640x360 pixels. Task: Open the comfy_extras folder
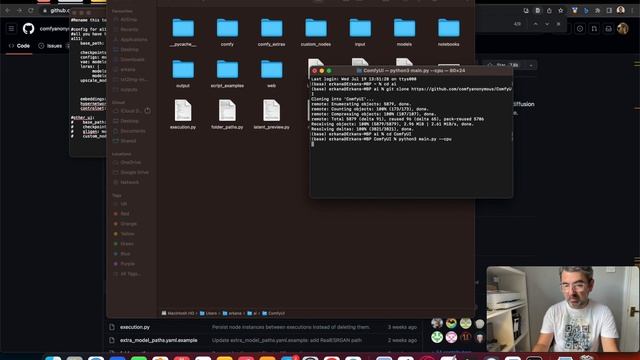271,28
